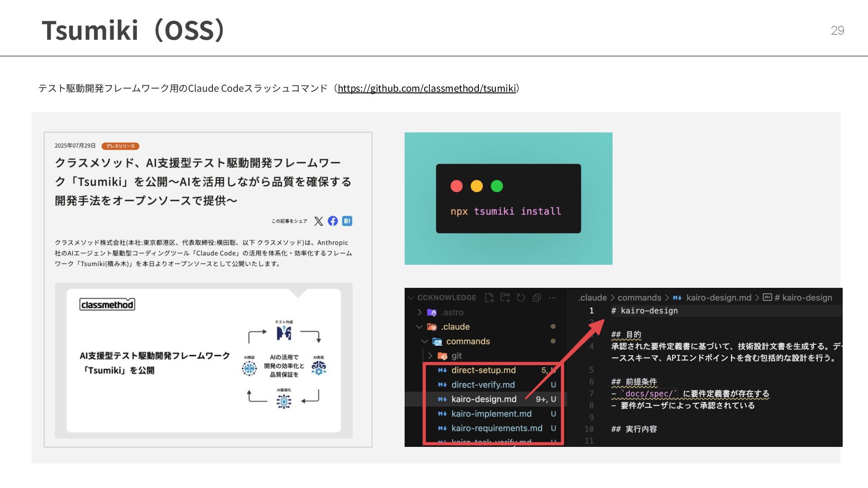This screenshot has height=488, width=868.
Task: Open direct-setup.md in the file tree
Action: point(483,370)
